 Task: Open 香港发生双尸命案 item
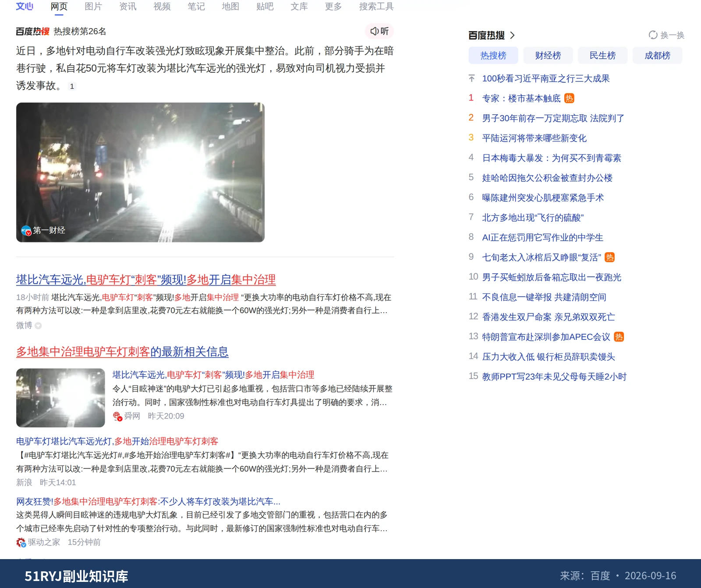[549, 317]
